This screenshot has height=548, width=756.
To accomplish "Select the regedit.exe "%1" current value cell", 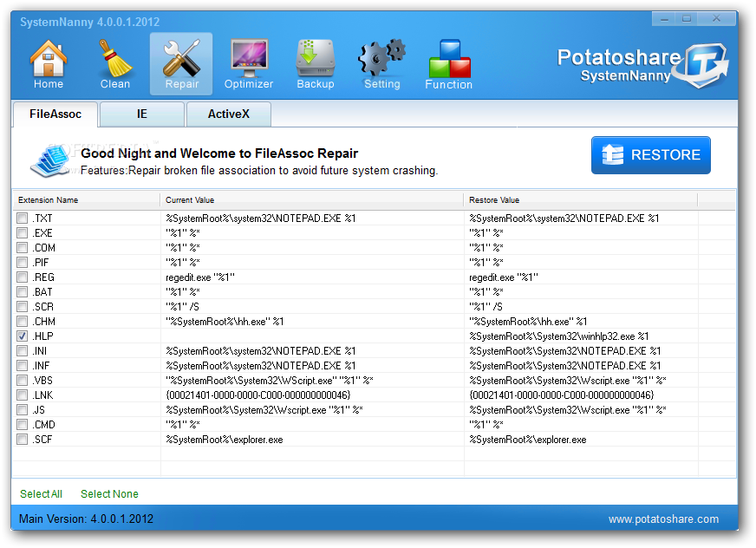I will [x=312, y=277].
